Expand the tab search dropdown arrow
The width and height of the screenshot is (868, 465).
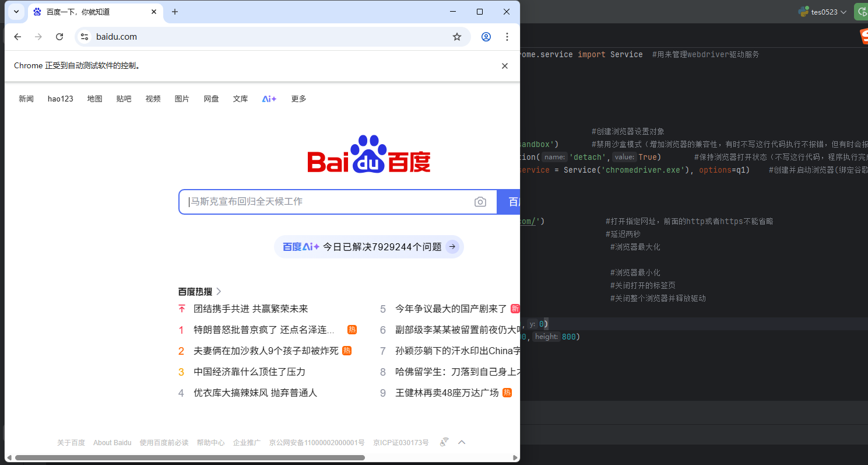(x=16, y=12)
